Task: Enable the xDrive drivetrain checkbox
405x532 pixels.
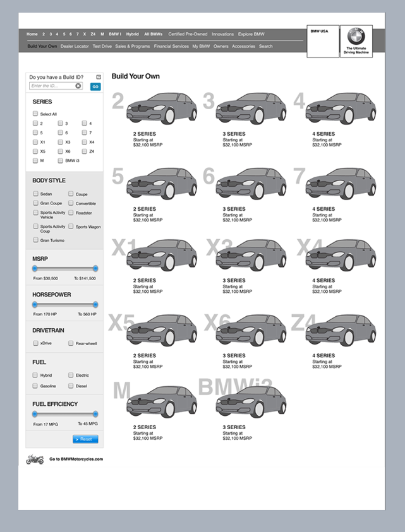Action: (35, 343)
